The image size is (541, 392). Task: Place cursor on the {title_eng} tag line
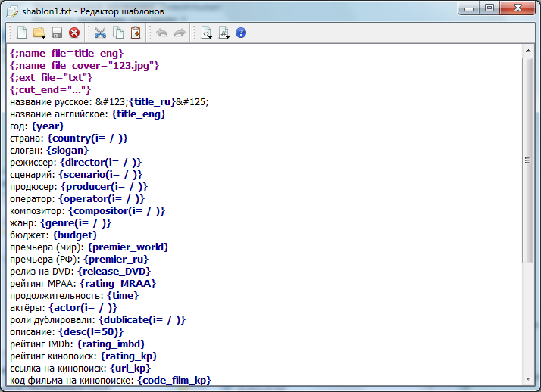tap(138, 114)
